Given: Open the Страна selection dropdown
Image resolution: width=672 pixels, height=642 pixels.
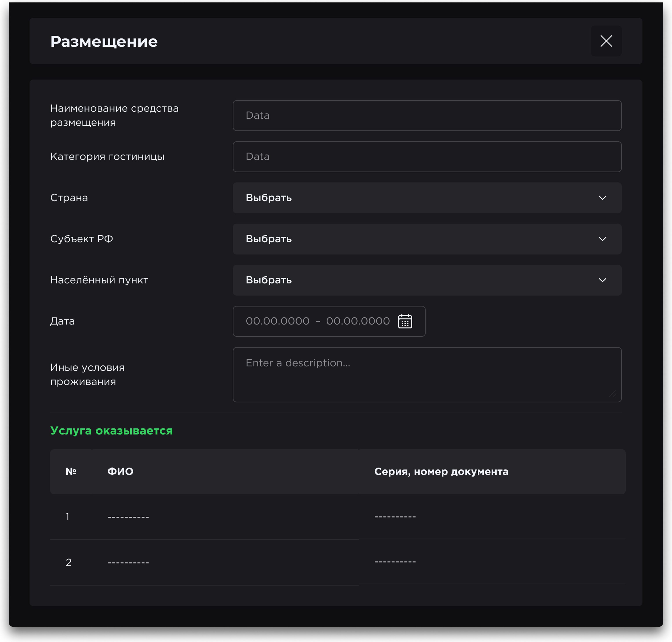Looking at the screenshot, I should point(411,198).
